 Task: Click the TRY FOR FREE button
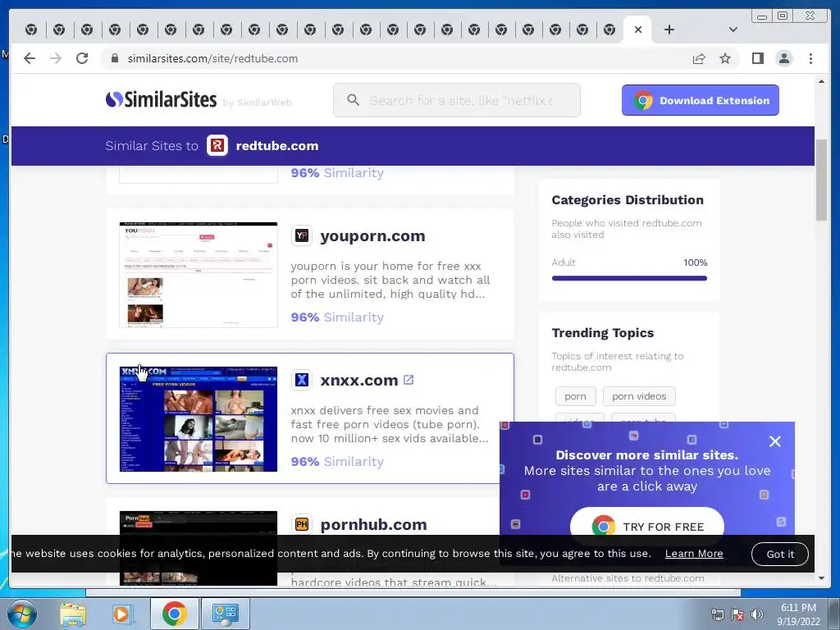coord(647,526)
